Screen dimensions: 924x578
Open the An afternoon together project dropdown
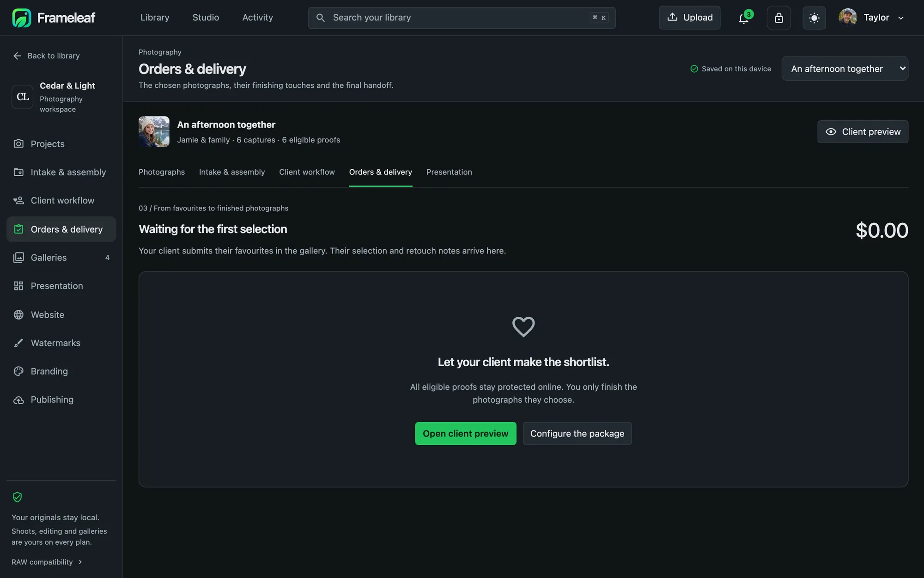(845, 68)
